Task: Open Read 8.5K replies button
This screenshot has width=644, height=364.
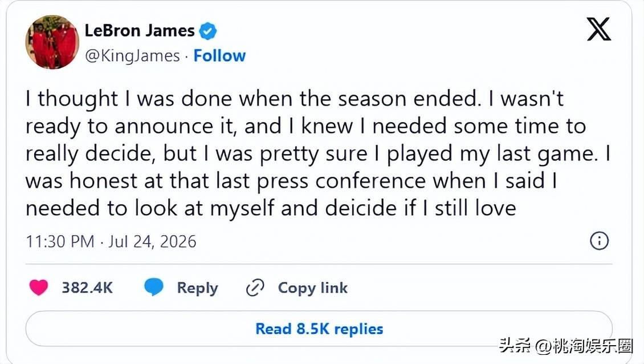Action: 319,329
